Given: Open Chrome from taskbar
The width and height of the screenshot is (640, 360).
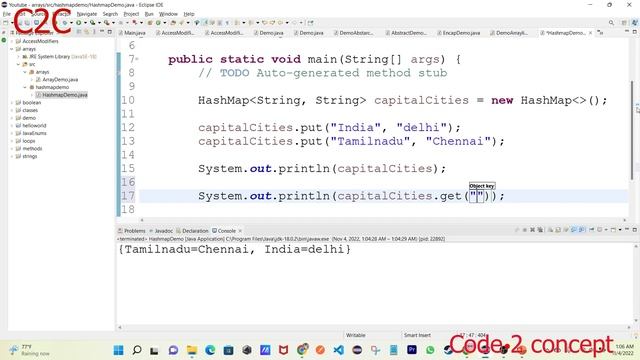Looking at the screenshot, I should [x=302, y=350].
